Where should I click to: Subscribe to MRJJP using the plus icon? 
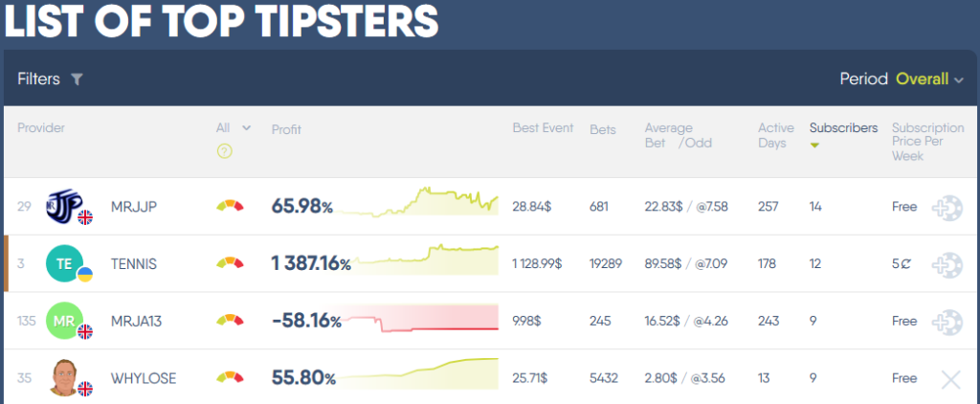pos(949,207)
